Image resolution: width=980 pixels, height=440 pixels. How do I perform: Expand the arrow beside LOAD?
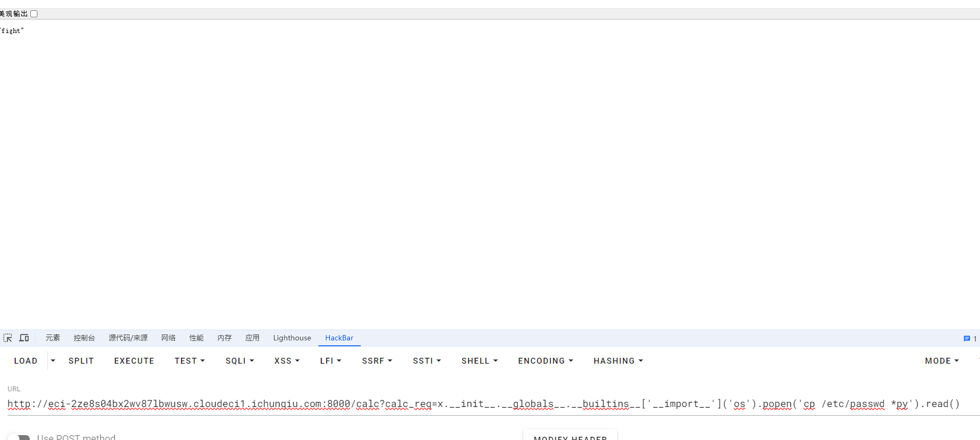click(53, 360)
